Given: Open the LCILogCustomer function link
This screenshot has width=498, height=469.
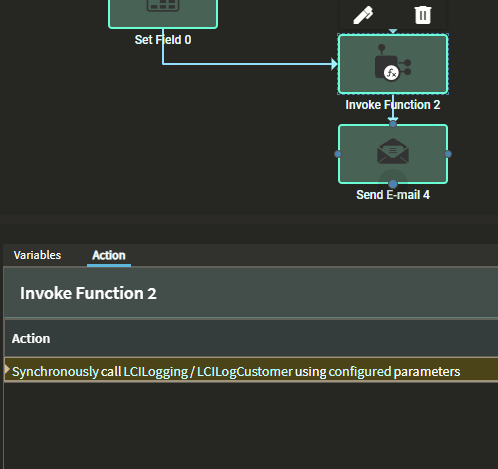Looking at the screenshot, I should tap(245, 371).
